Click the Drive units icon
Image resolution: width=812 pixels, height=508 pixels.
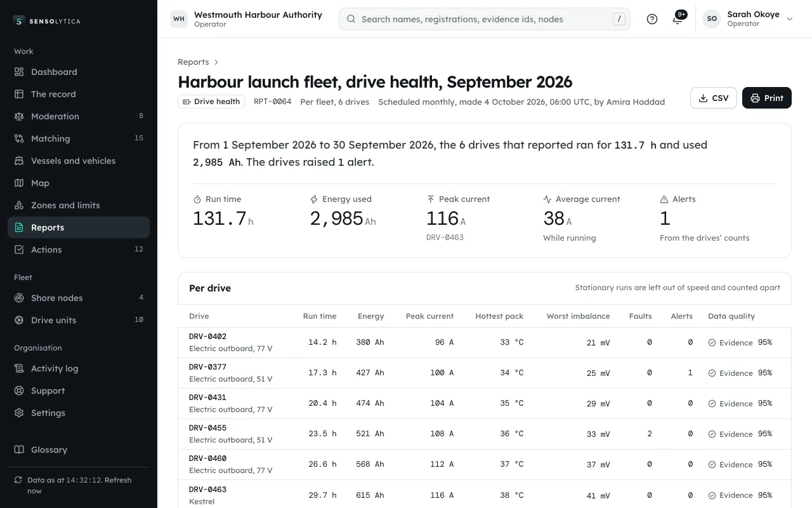point(19,320)
